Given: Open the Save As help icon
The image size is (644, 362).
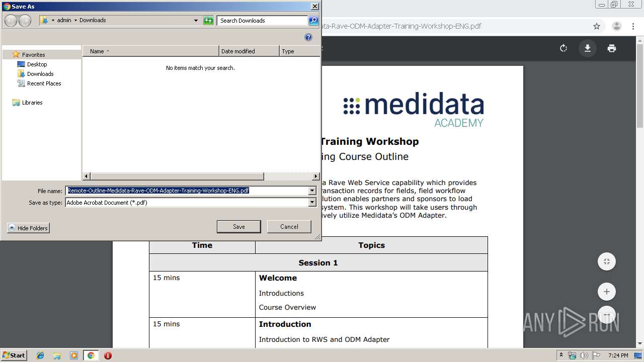Looking at the screenshot, I should coord(308,37).
